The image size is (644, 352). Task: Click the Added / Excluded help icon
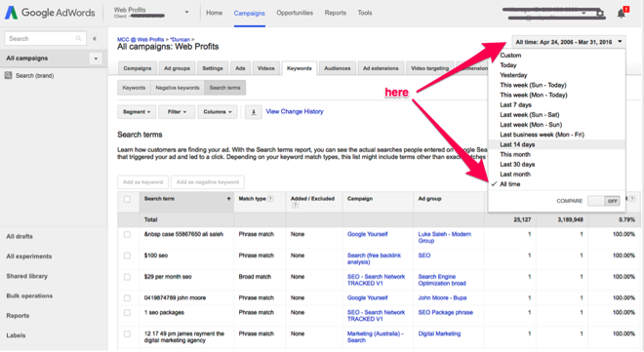click(295, 205)
